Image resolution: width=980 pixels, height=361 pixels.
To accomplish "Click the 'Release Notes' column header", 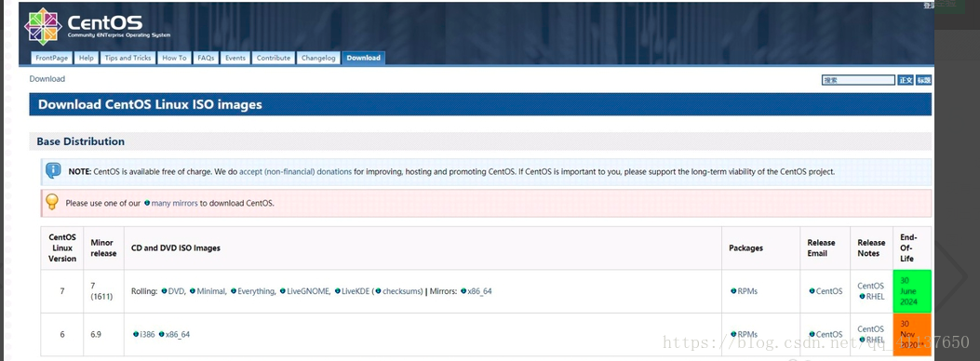I will pos(871,247).
